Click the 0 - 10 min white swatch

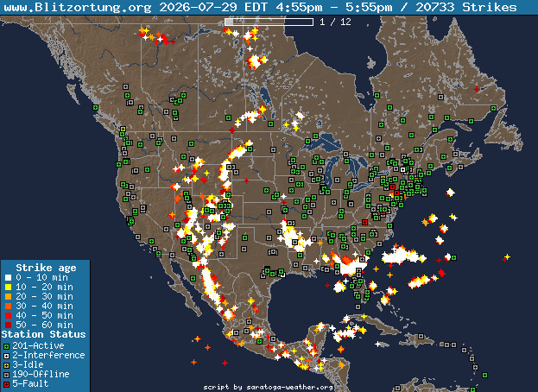tap(9, 277)
